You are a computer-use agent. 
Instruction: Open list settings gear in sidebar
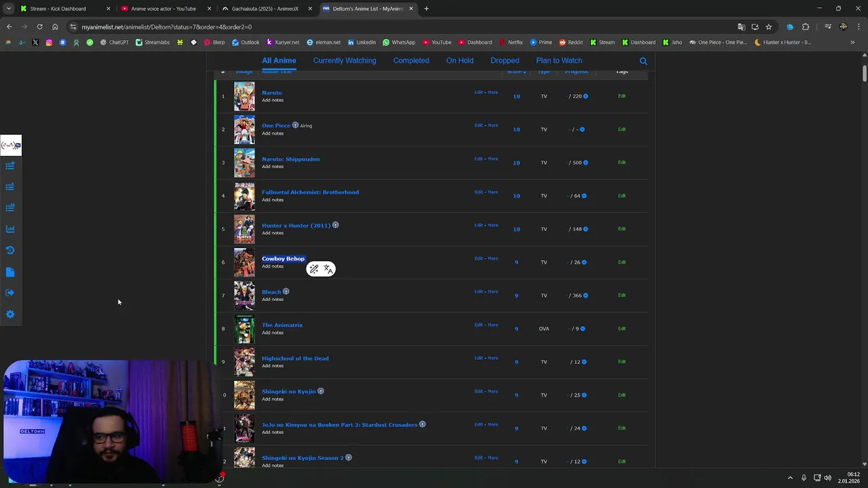click(x=10, y=314)
